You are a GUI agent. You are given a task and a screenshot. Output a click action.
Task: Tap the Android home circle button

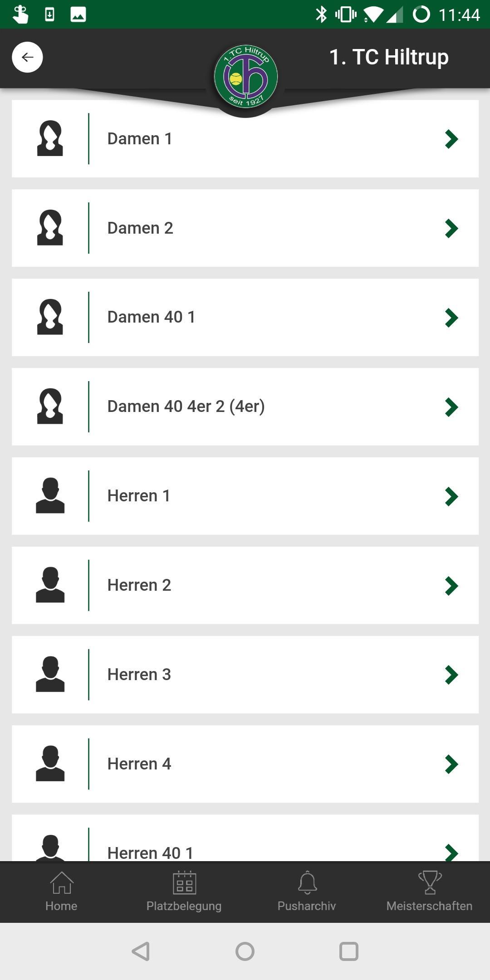click(245, 951)
